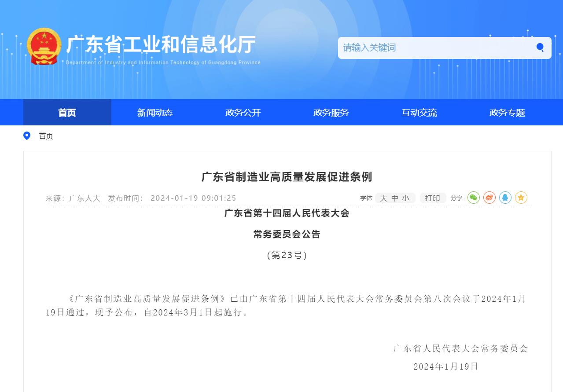Click the blue location pin icon
Viewport: 563px width, 392px height.
click(27, 136)
